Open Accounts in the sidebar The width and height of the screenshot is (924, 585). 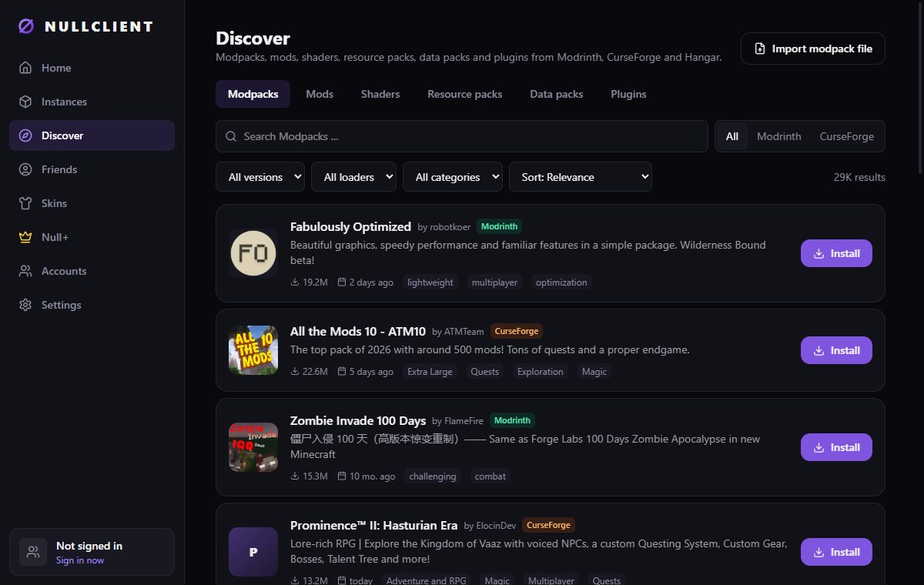point(92,271)
